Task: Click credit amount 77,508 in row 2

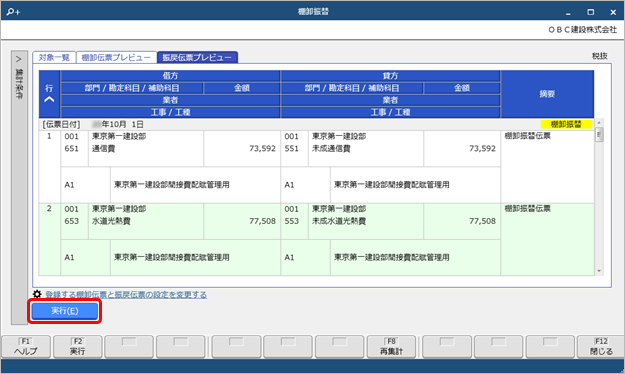Action: (x=482, y=221)
